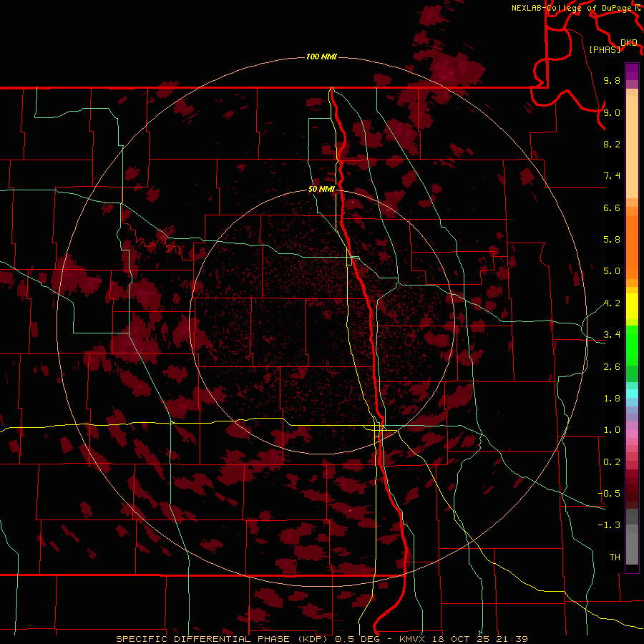Select the 1.0 value on the scale
This screenshot has height=644, width=644.
[x=612, y=430]
